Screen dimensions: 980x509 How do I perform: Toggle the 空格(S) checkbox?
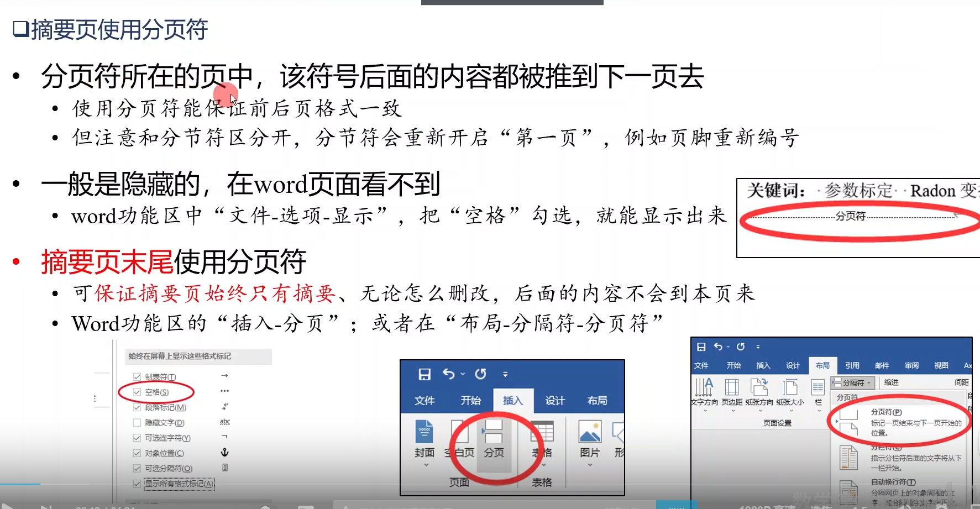tap(137, 392)
